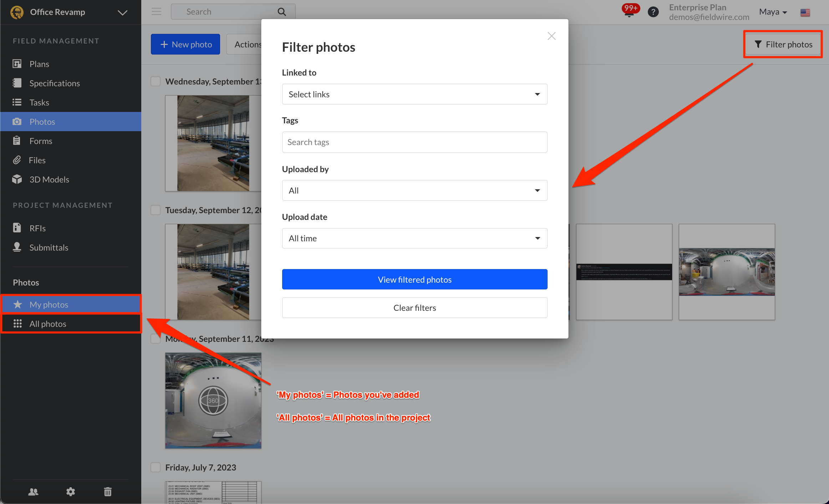
Task: Open the dark text screenshot thumbnail
Action: click(624, 272)
